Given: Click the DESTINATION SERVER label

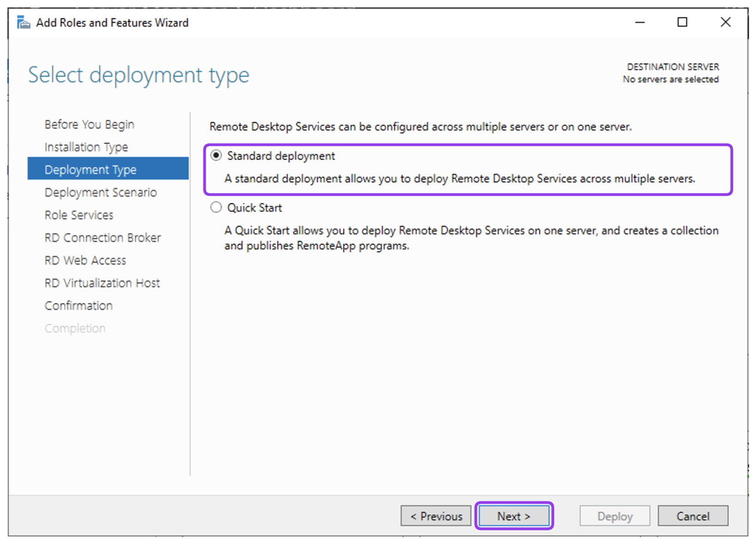Looking at the screenshot, I should coord(673,66).
